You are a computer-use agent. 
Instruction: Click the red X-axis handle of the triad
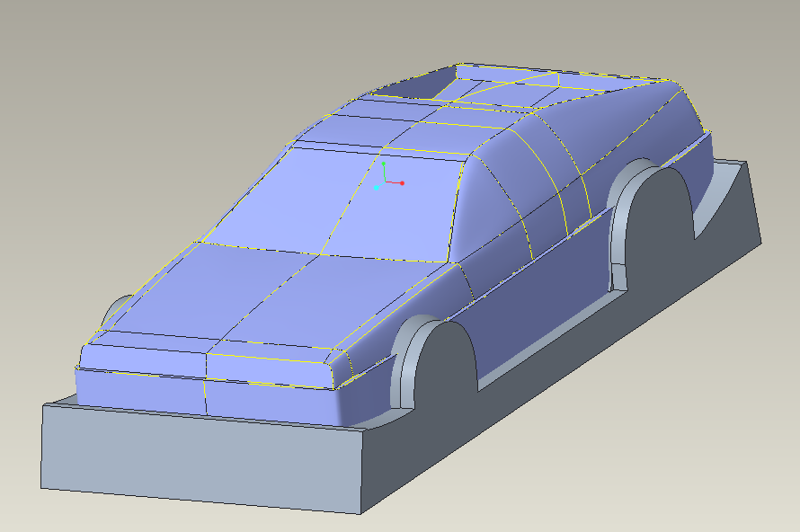(402, 183)
